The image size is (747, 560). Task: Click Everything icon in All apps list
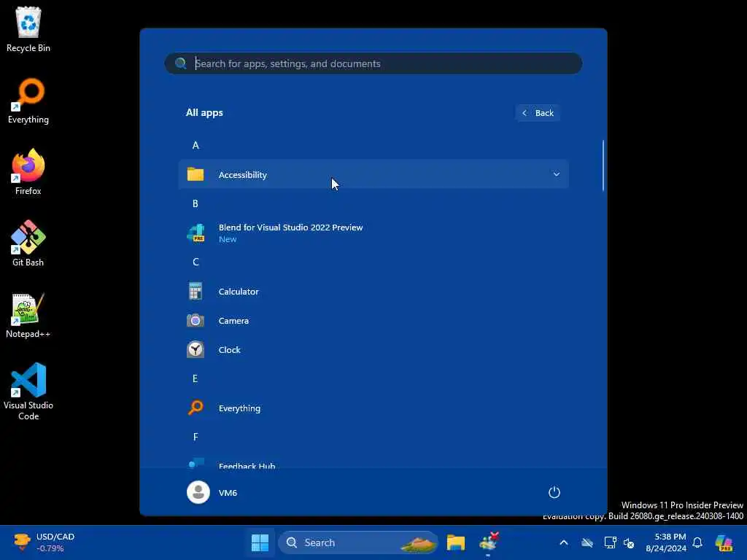tap(196, 408)
